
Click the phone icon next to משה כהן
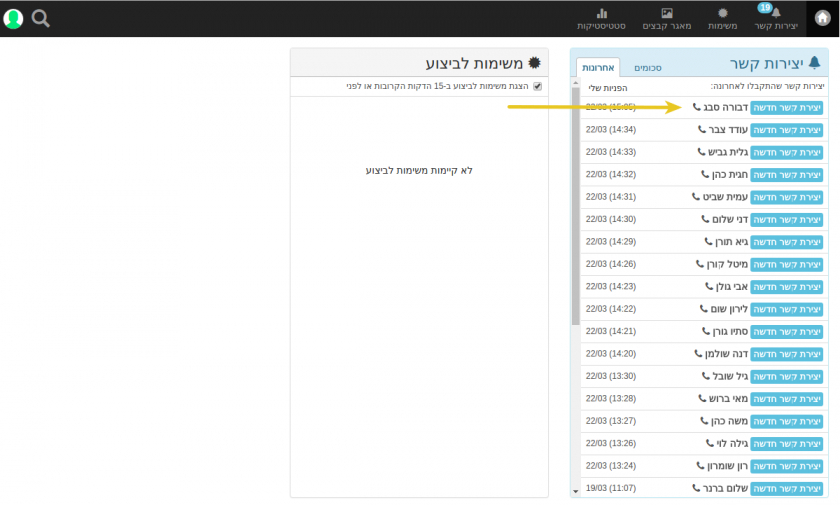[704, 421]
